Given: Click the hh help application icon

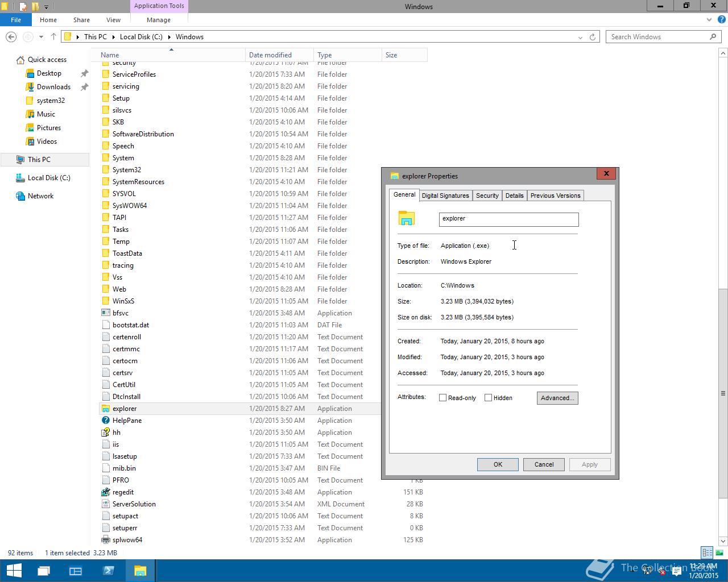Looking at the screenshot, I should [x=106, y=433].
